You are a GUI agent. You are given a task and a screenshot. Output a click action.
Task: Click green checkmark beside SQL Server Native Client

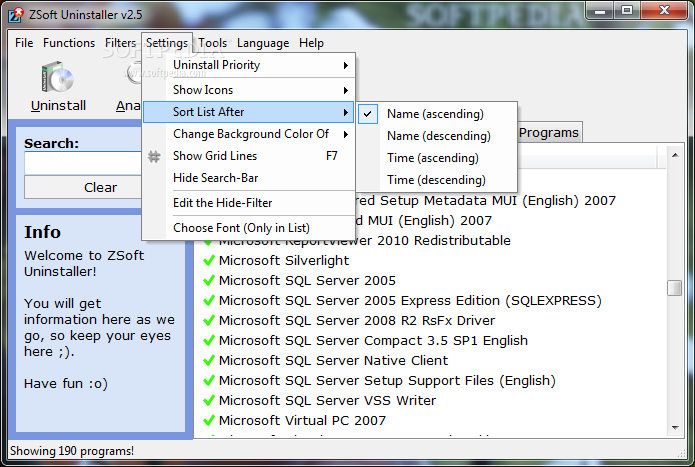209,361
